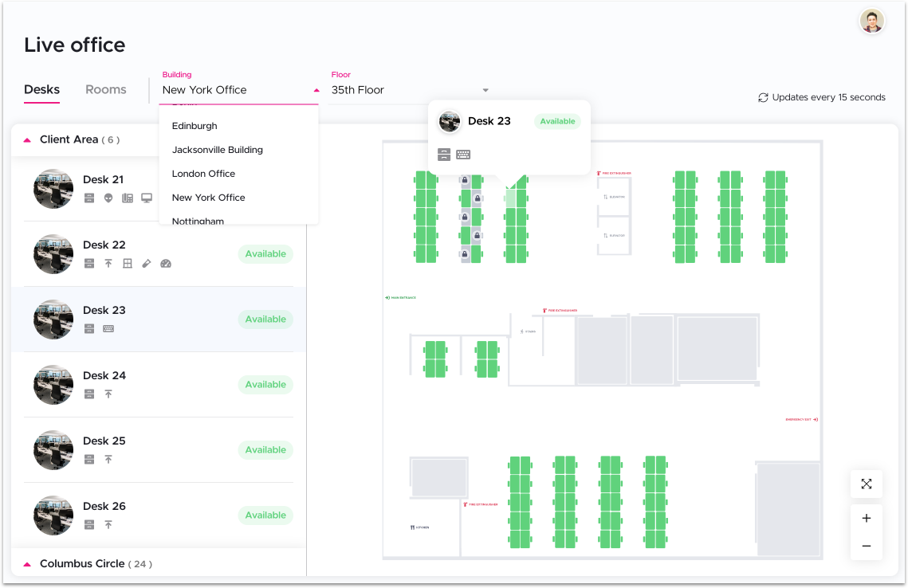Click the drawer icon in Desk 23 popup
This screenshot has width=908, height=588.
(444, 155)
